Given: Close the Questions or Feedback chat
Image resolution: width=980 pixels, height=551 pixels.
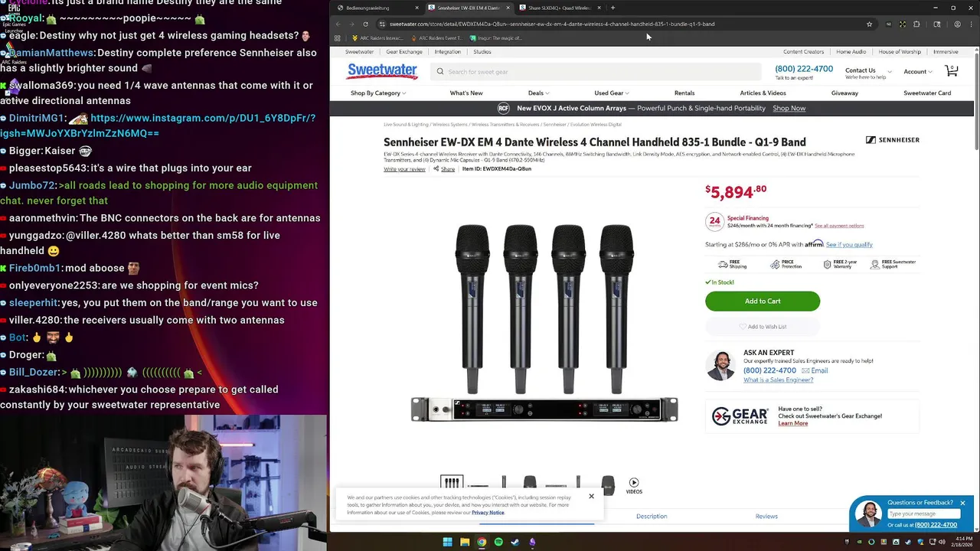Looking at the screenshot, I should pos(962,503).
